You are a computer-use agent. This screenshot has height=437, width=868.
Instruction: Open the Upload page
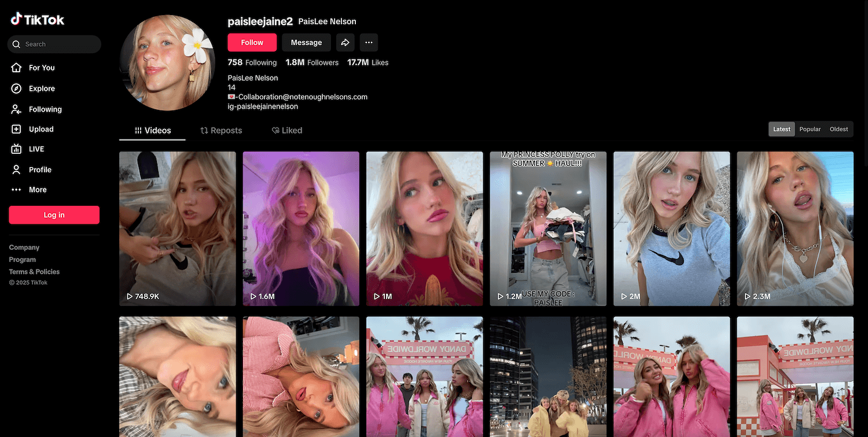(x=41, y=129)
